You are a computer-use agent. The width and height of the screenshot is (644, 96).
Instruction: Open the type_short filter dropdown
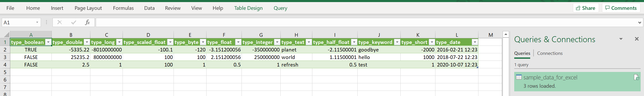[432, 42]
